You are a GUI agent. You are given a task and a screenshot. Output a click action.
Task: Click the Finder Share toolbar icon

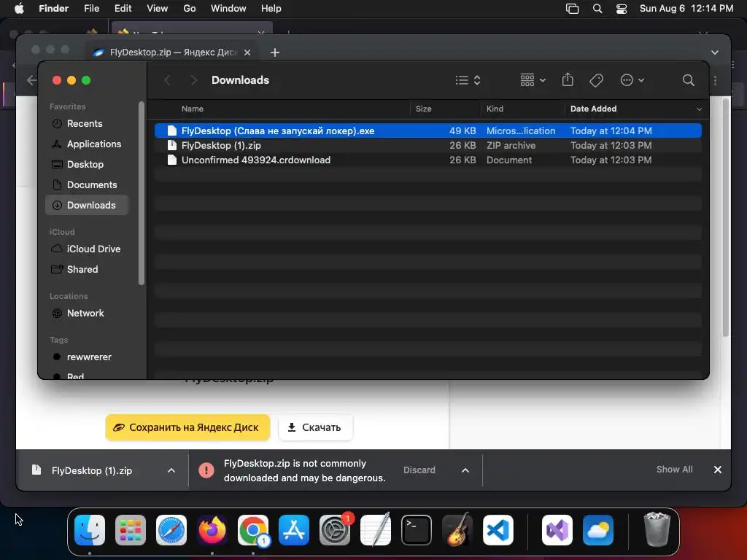click(x=568, y=79)
